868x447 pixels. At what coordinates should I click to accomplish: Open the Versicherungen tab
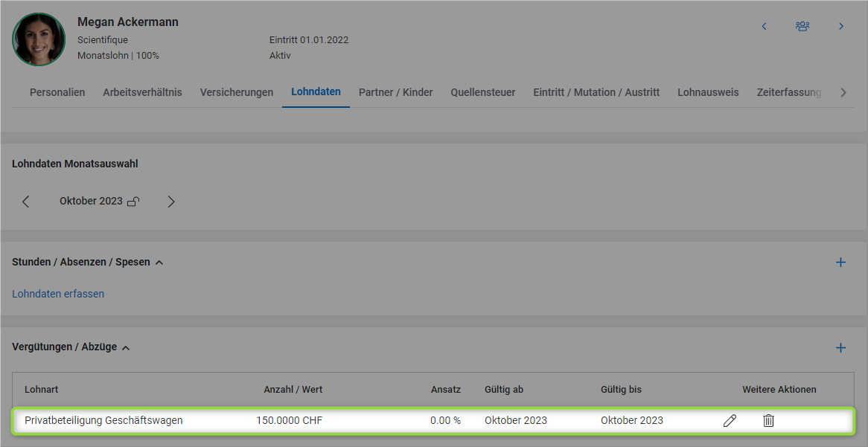pos(236,92)
